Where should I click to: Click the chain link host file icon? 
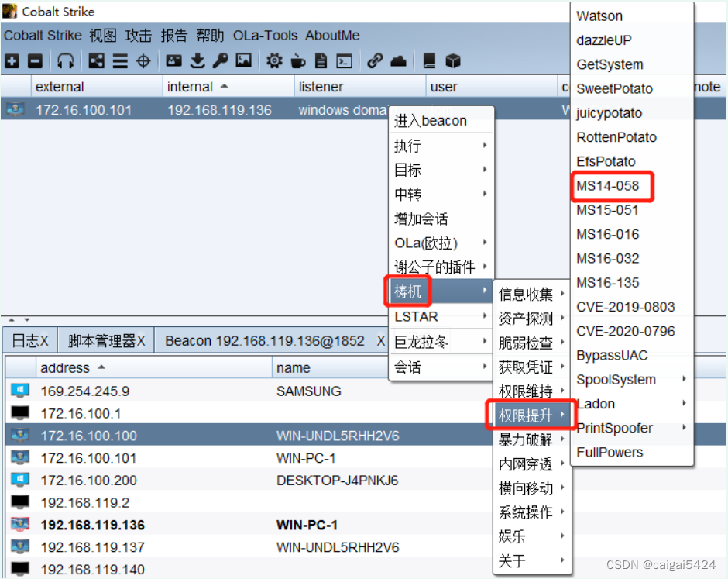[375, 61]
